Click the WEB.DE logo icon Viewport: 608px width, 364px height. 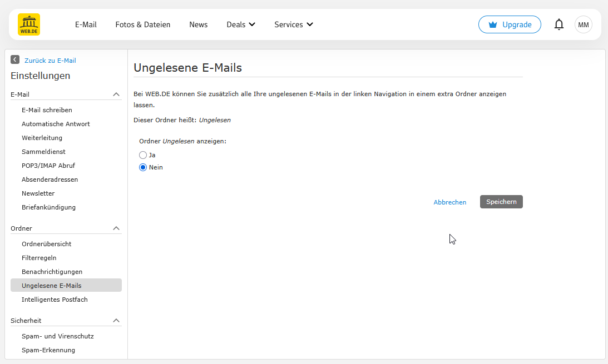29,24
